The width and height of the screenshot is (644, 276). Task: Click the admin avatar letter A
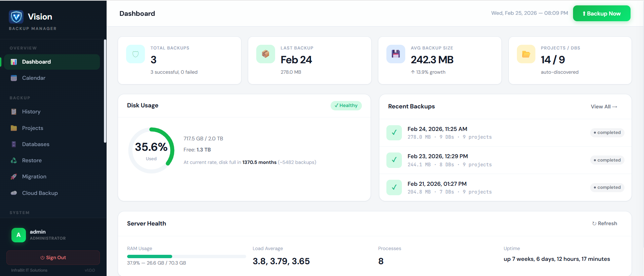[18, 235]
